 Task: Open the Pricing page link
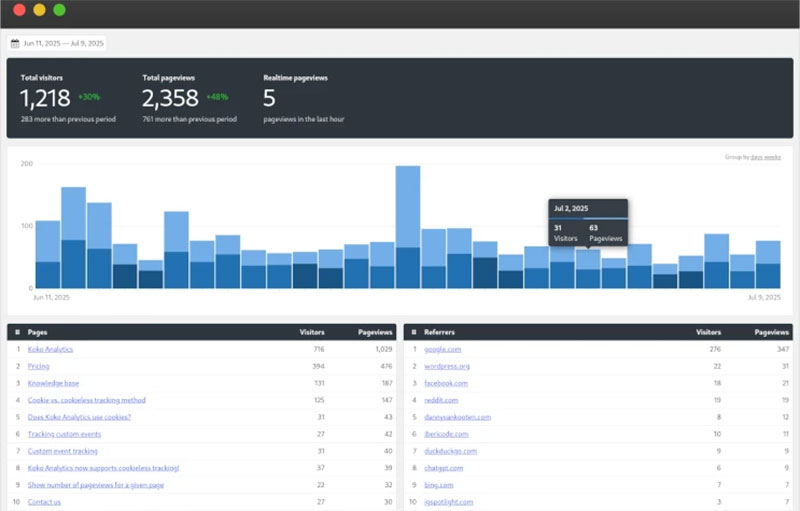click(38, 366)
